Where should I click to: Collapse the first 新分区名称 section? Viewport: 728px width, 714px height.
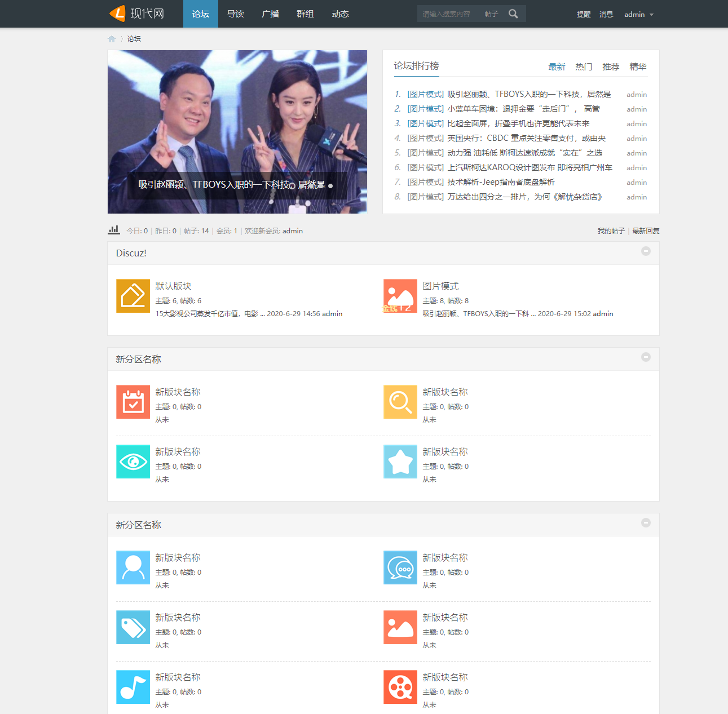pyautogui.click(x=646, y=357)
